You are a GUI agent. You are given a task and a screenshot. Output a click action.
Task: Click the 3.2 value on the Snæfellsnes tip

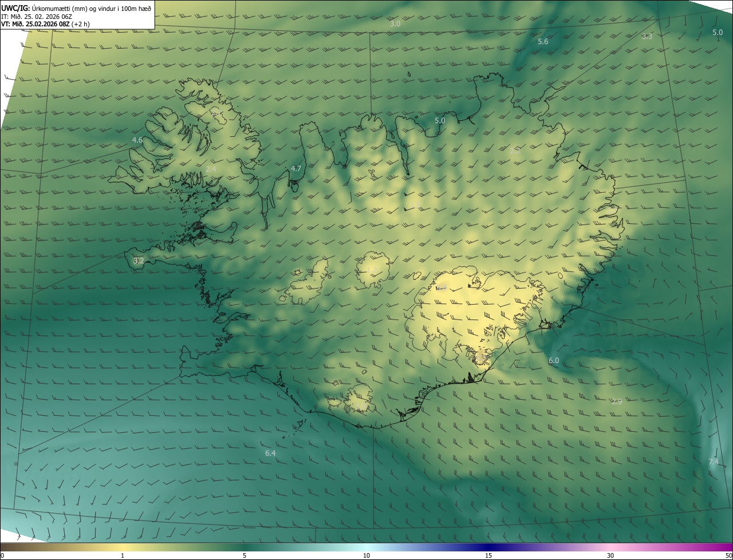139,261
